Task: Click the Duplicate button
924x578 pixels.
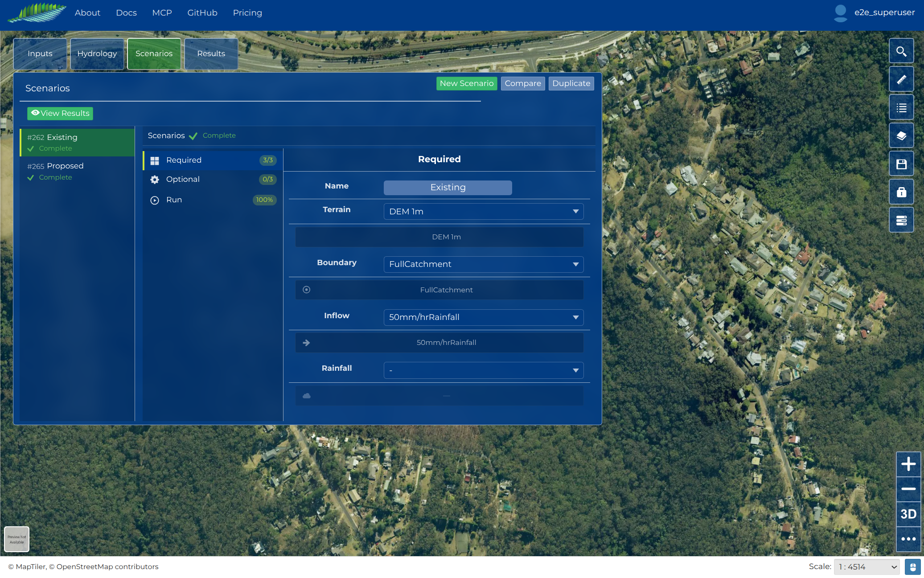Action: tap(571, 83)
